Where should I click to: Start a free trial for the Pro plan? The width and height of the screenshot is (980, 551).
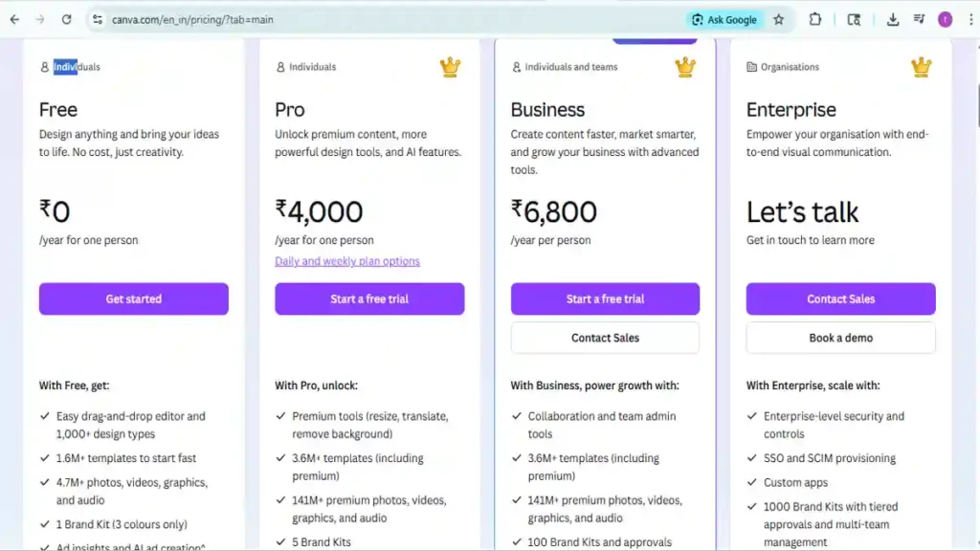(368, 298)
